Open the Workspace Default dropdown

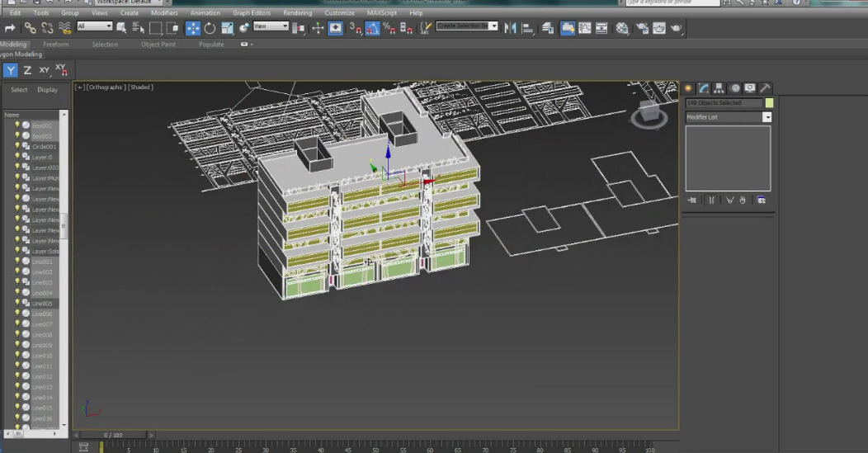pos(129,2)
